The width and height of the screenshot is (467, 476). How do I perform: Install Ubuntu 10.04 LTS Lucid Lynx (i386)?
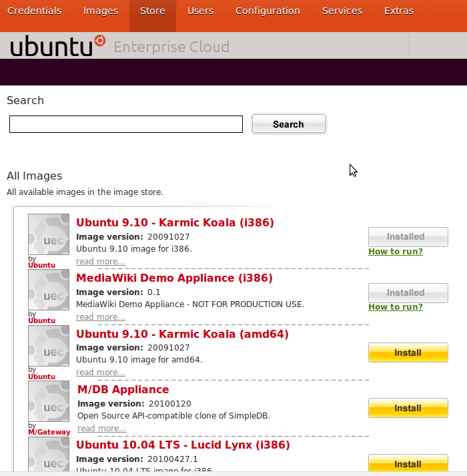click(408, 463)
